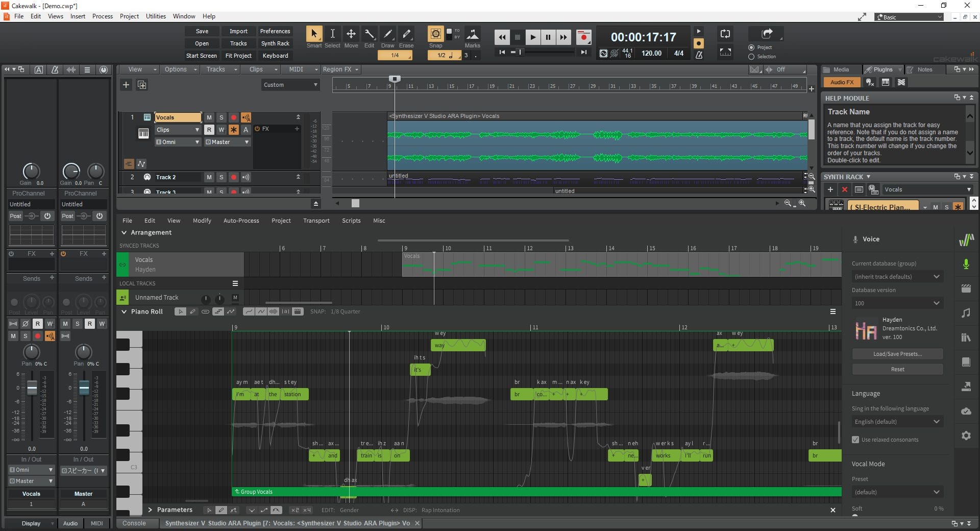Open the Custom track control dropdown

(x=290, y=85)
